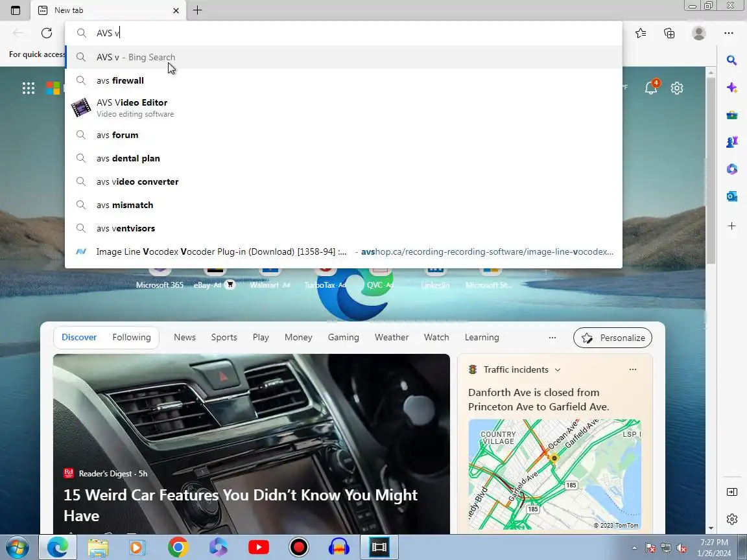The image size is (747, 560).
Task: Show hidden system tray icons arrow
Action: point(634,548)
